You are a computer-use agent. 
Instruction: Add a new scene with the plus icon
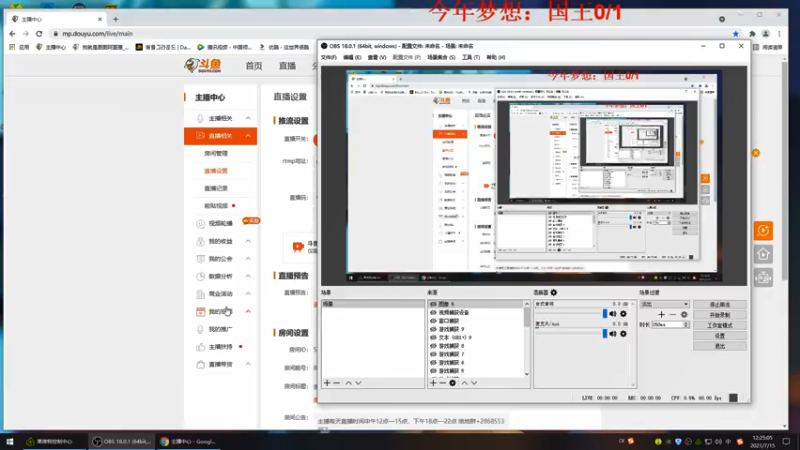click(x=327, y=383)
